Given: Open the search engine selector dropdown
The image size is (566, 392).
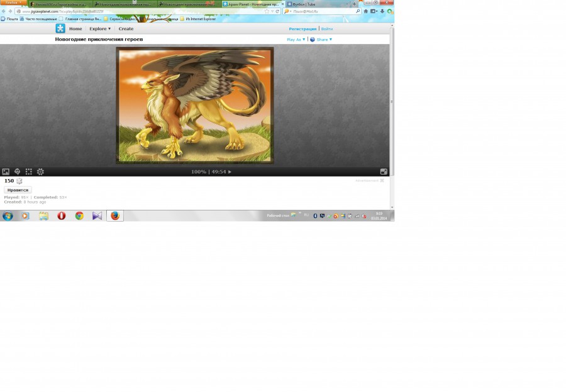Looking at the screenshot, I should [x=287, y=11].
